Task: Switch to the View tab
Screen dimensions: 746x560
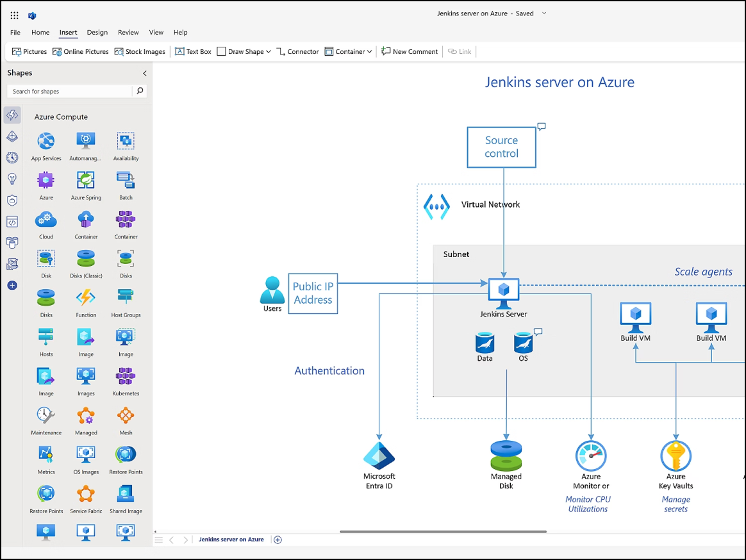Action: (x=156, y=32)
